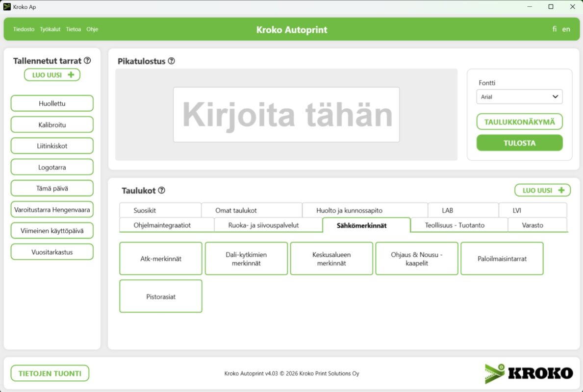Click LUO UUSI under Tallennetut tarrat
The image size is (583, 392).
click(x=52, y=75)
